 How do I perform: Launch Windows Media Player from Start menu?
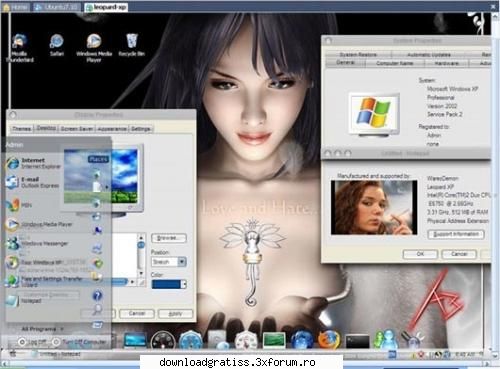point(39,224)
